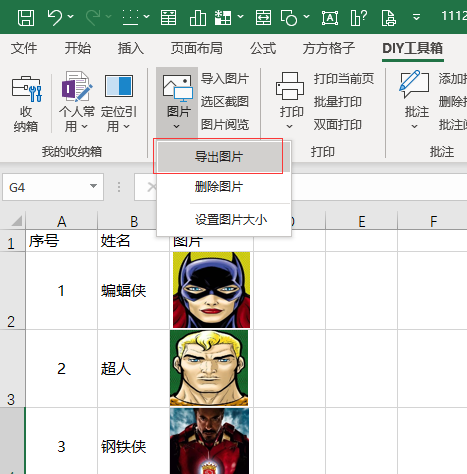Choose 删除图片 from the dropdown menu
This screenshot has height=474, width=467.
(x=224, y=187)
